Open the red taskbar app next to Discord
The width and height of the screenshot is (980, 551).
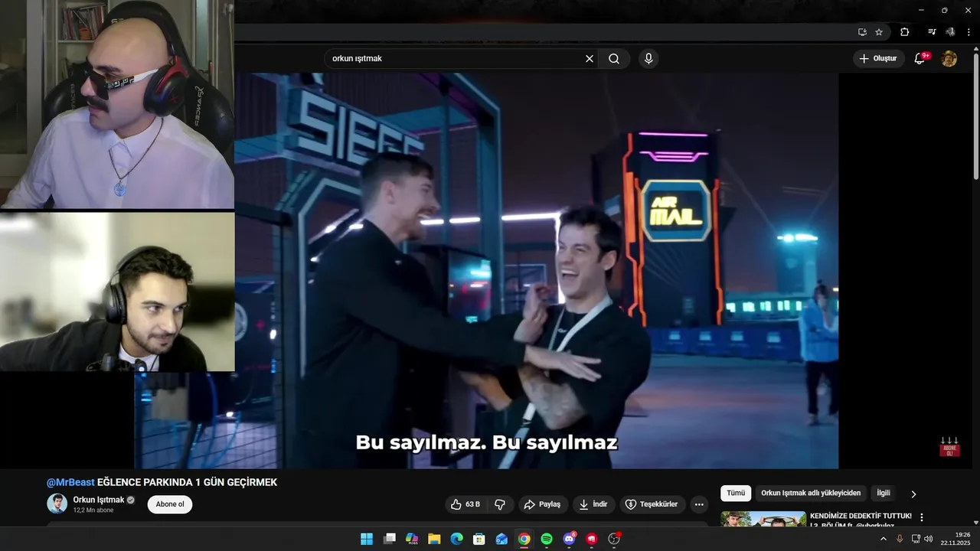[x=592, y=539]
